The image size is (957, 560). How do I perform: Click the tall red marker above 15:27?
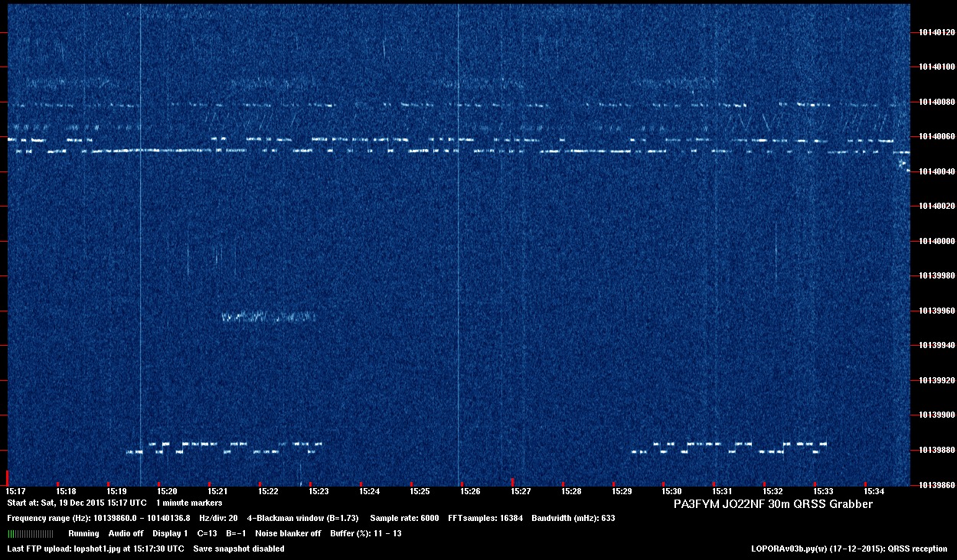tap(512, 481)
